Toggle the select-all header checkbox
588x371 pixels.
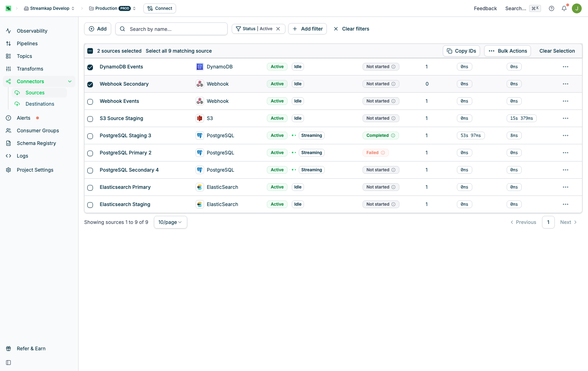90,51
